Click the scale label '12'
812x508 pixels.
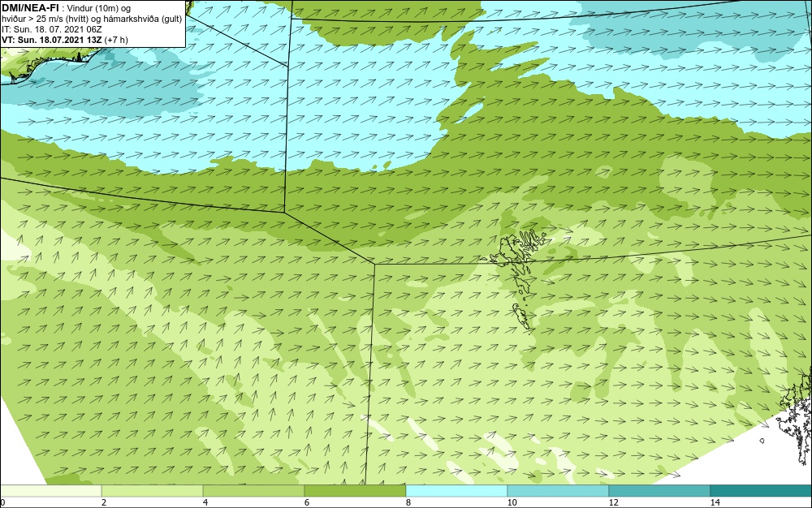point(614,502)
